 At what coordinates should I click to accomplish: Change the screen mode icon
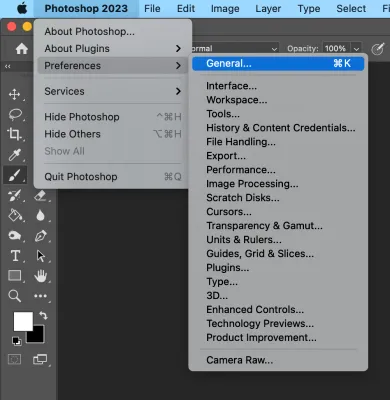[x=40, y=359]
